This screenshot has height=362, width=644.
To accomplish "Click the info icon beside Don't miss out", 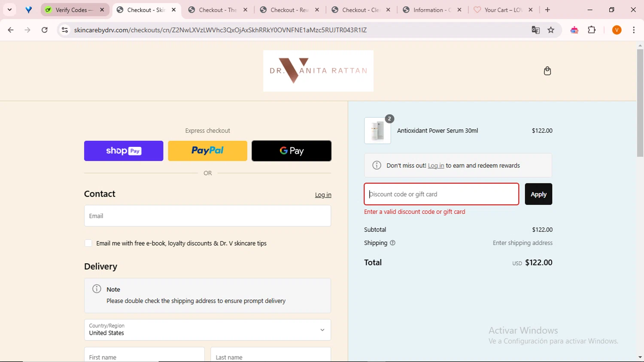I will coord(377,165).
